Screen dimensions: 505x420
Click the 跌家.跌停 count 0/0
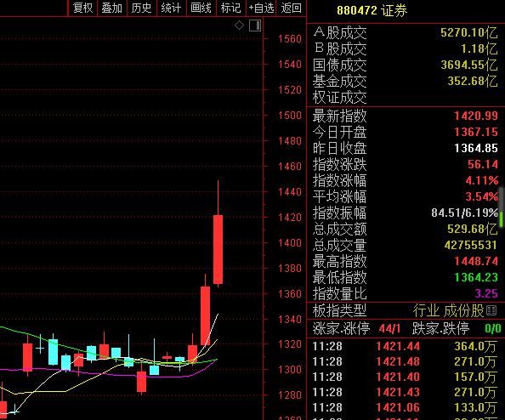click(x=493, y=328)
